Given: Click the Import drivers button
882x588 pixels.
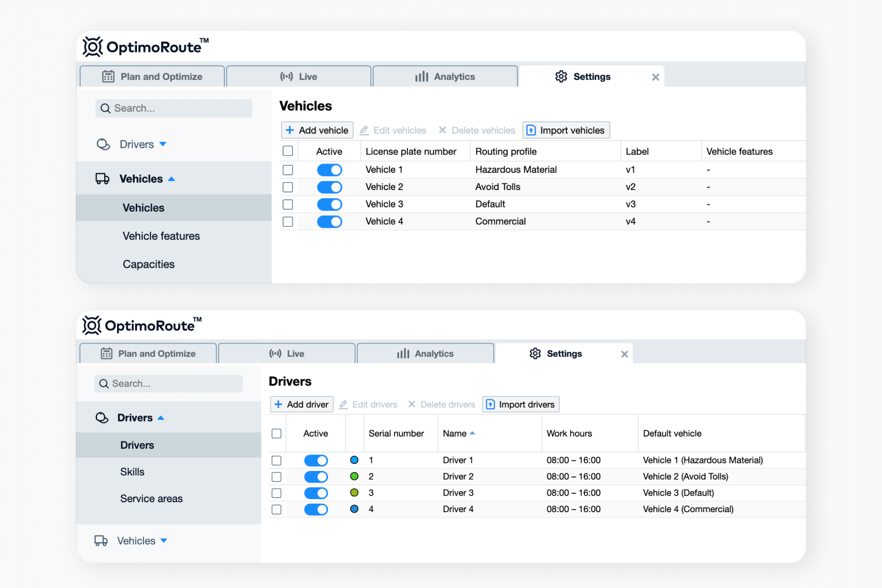Looking at the screenshot, I should (x=520, y=404).
